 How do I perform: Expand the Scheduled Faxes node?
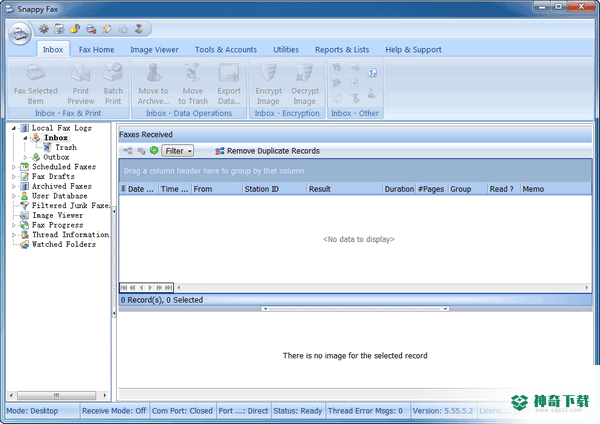(x=14, y=167)
